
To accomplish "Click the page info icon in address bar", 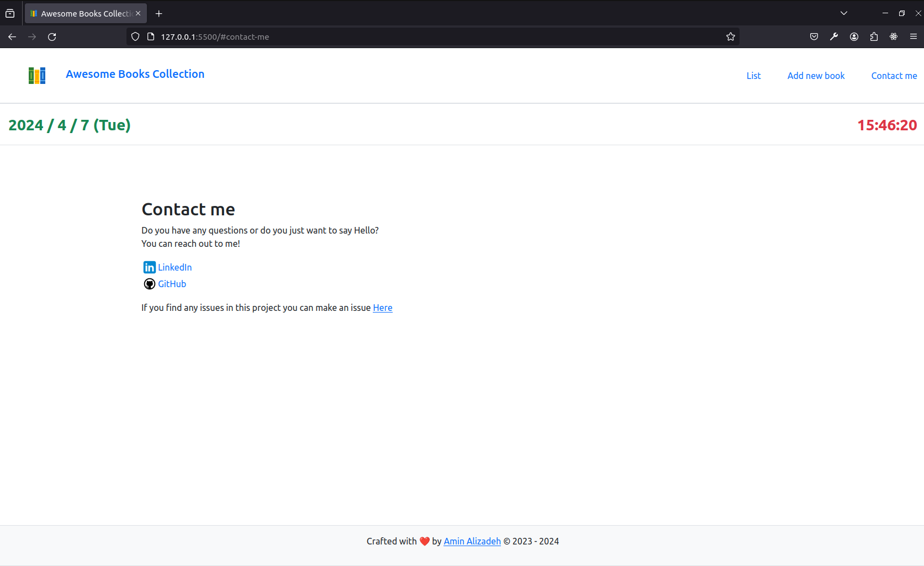I will (150, 37).
